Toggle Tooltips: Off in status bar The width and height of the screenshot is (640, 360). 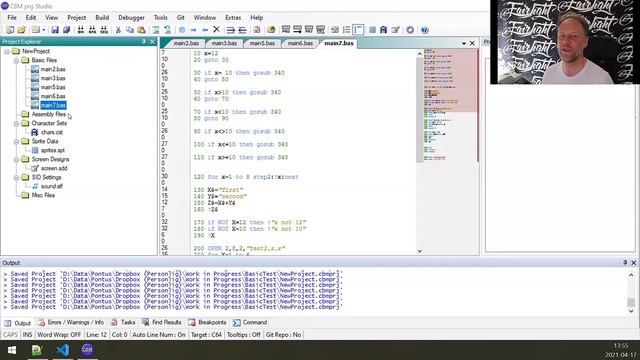pyautogui.click(x=244, y=335)
